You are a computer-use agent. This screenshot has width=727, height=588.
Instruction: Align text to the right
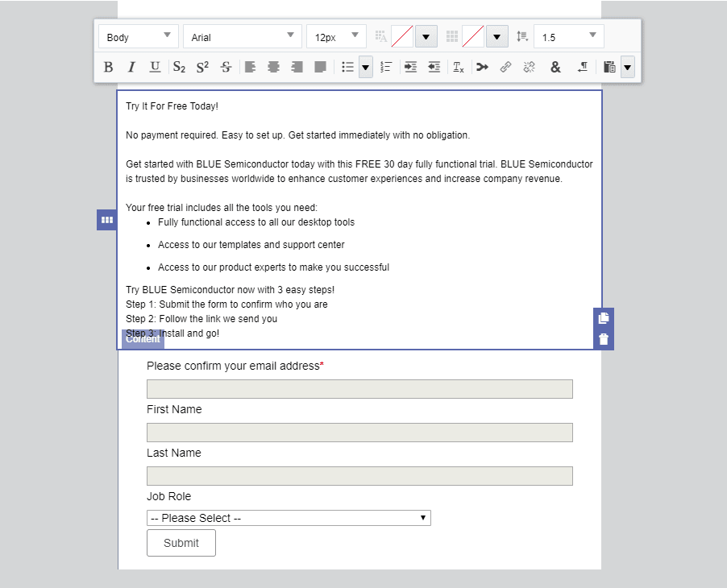point(297,67)
